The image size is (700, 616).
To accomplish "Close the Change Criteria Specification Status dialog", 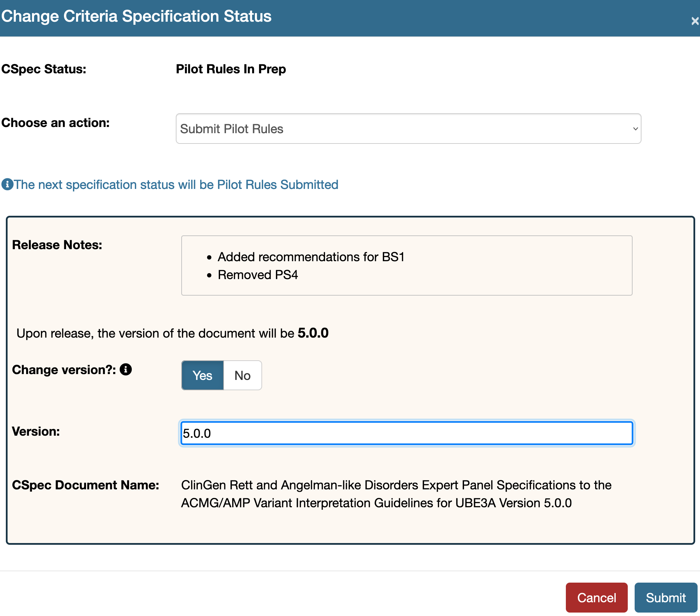I will click(694, 21).
